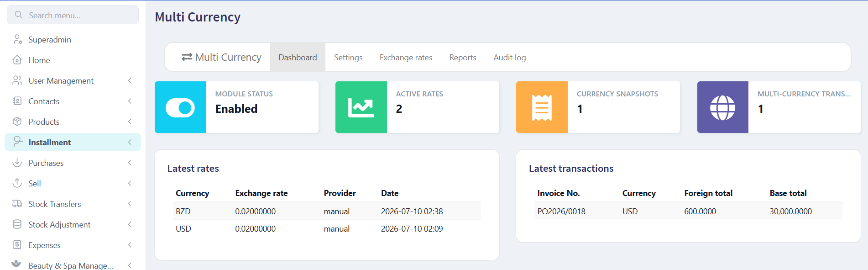The height and width of the screenshot is (270, 868).
Task: Expand the Stock Transfers submenu chevron
Action: 130,204
